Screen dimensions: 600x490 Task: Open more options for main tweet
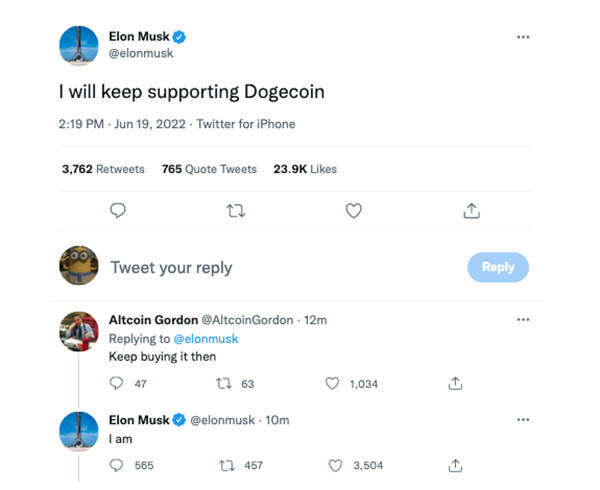point(523,37)
